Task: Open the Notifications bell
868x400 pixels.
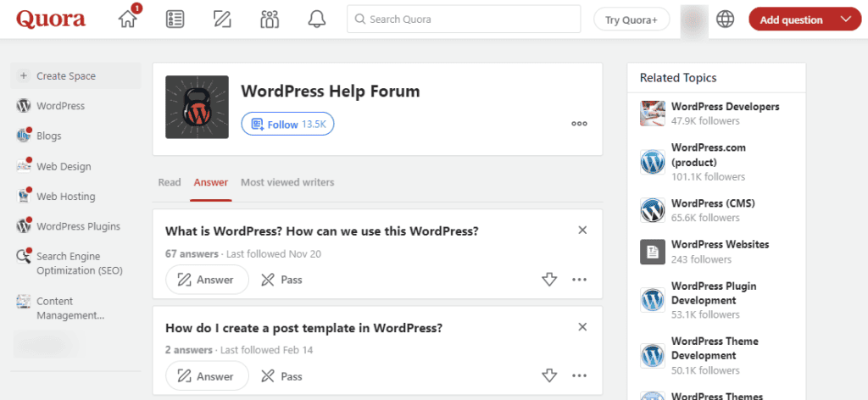Action: pyautogui.click(x=317, y=19)
